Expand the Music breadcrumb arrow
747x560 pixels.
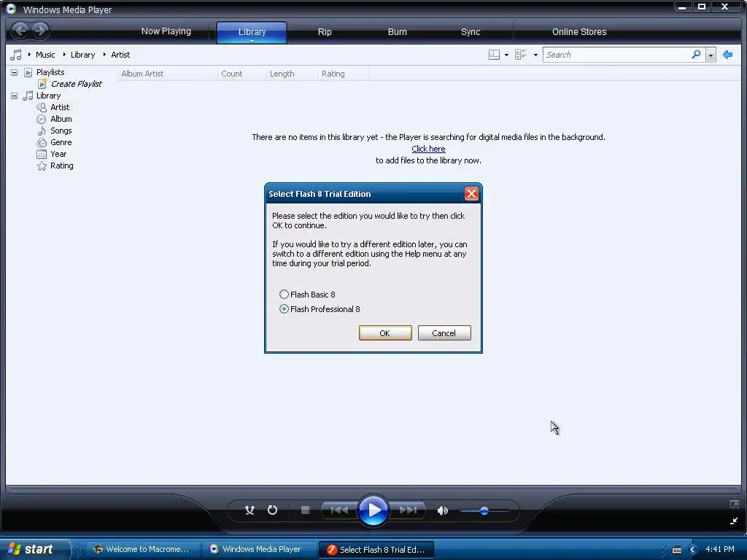tap(29, 55)
